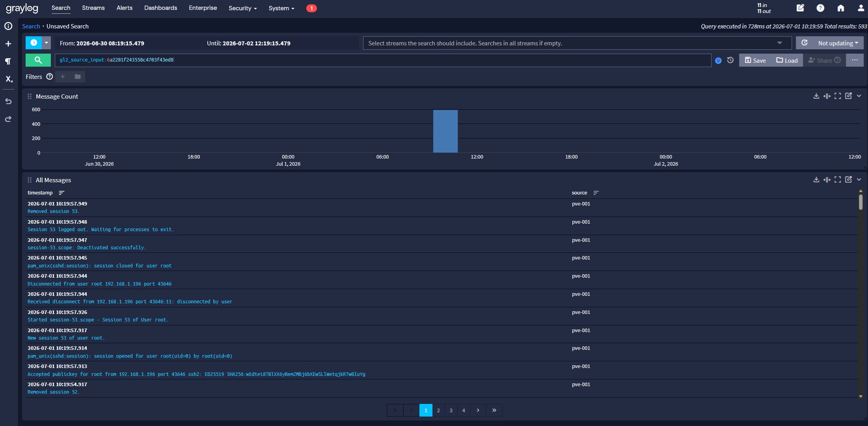Stretch the All Messages widget width

pos(827,180)
